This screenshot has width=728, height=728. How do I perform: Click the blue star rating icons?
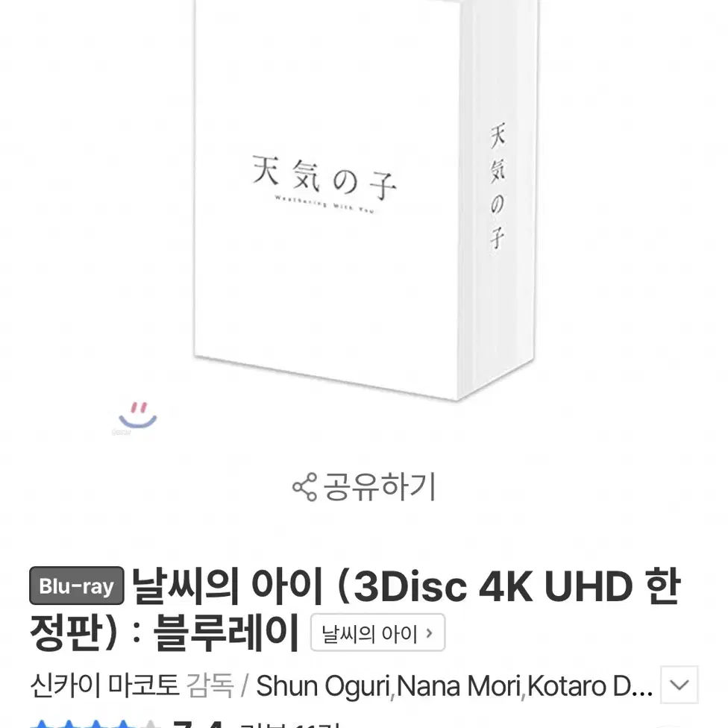pyautogui.click(x=95, y=724)
